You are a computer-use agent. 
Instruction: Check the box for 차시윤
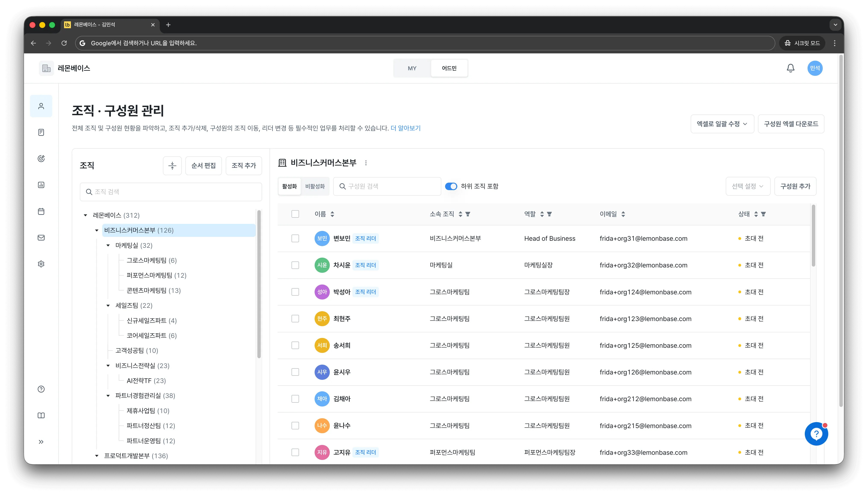pos(295,265)
